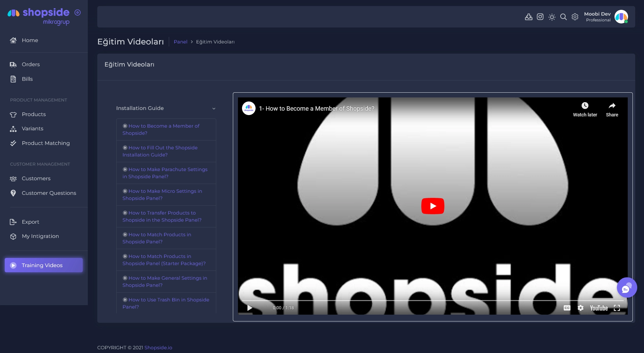The height and width of the screenshot is (353, 644).
Task: Open How to Make General Settings video
Action: [x=166, y=281]
